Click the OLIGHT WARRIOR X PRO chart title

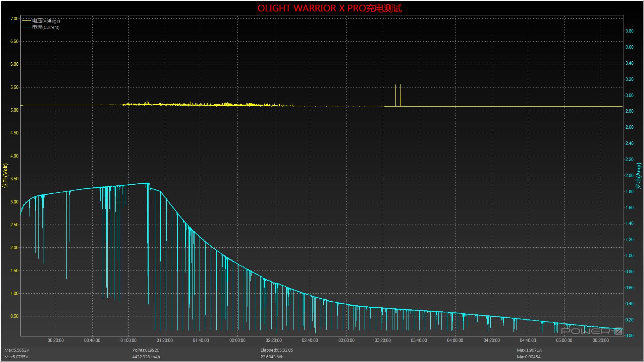(329, 8)
